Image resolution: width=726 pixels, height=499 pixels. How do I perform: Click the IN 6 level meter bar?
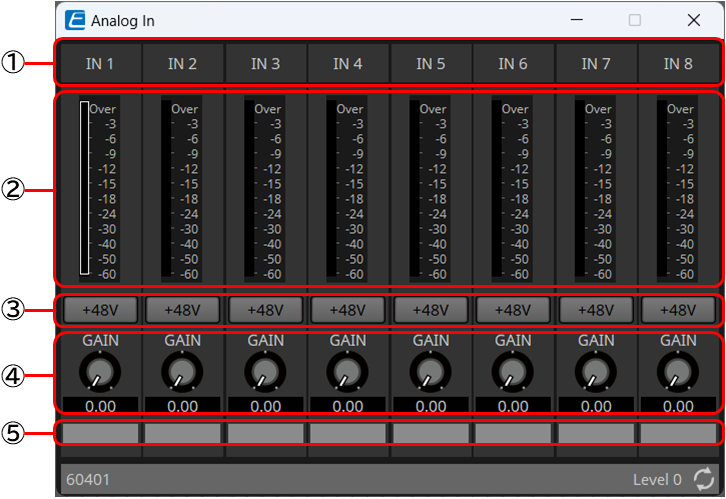tap(497, 187)
